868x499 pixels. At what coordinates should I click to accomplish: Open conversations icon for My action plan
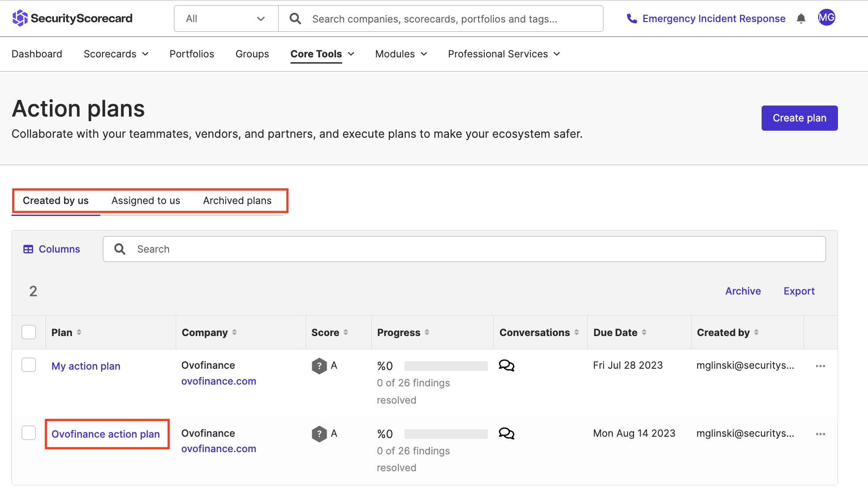point(506,366)
